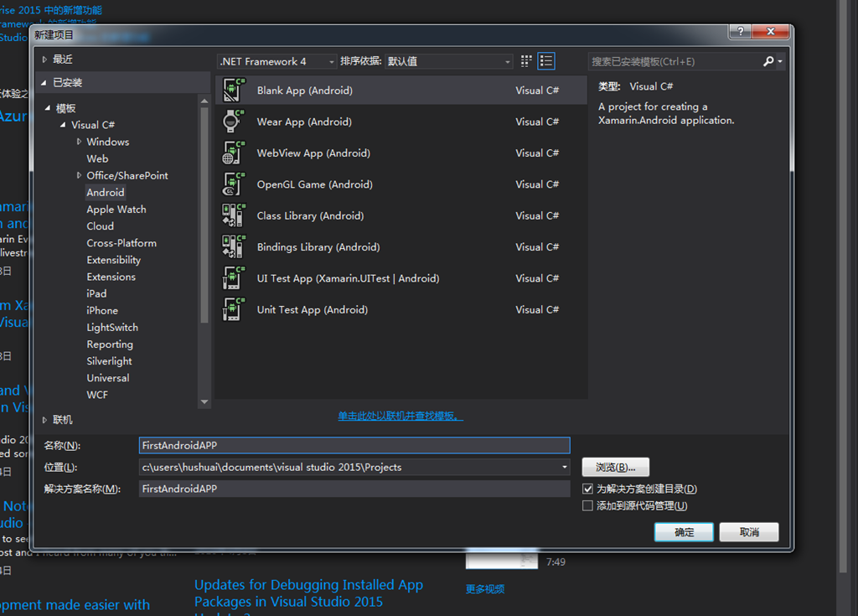The image size is (858, 616).
Task: Select the iPhone category
Action: 102,310
